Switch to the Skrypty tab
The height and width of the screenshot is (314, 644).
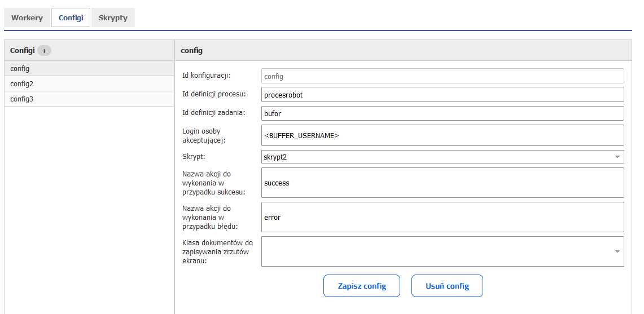[x=113, y=17]
